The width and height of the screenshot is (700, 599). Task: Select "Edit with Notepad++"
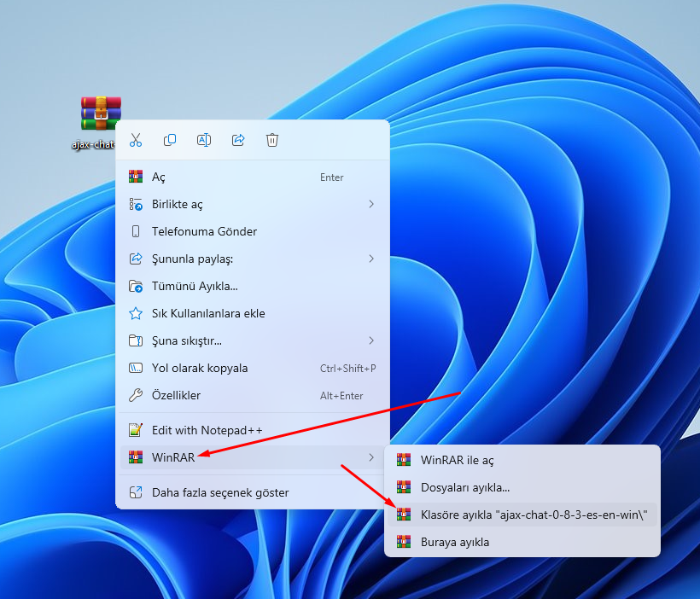252,430
